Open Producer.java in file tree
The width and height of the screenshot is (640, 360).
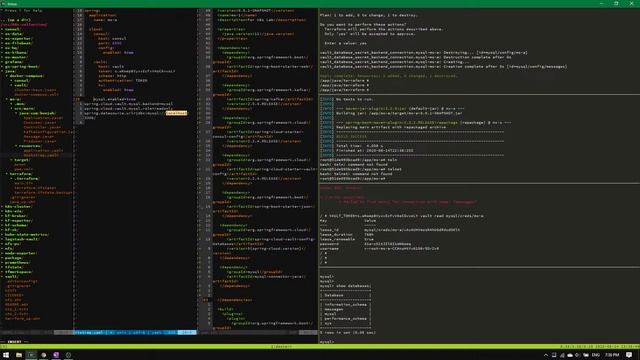pyautogui.click(x=40, y=141)
